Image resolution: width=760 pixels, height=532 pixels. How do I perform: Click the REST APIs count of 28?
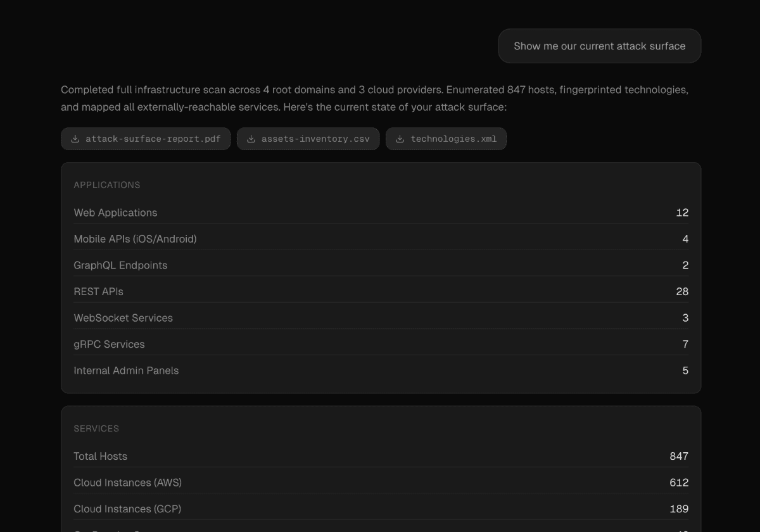point(681,291)
